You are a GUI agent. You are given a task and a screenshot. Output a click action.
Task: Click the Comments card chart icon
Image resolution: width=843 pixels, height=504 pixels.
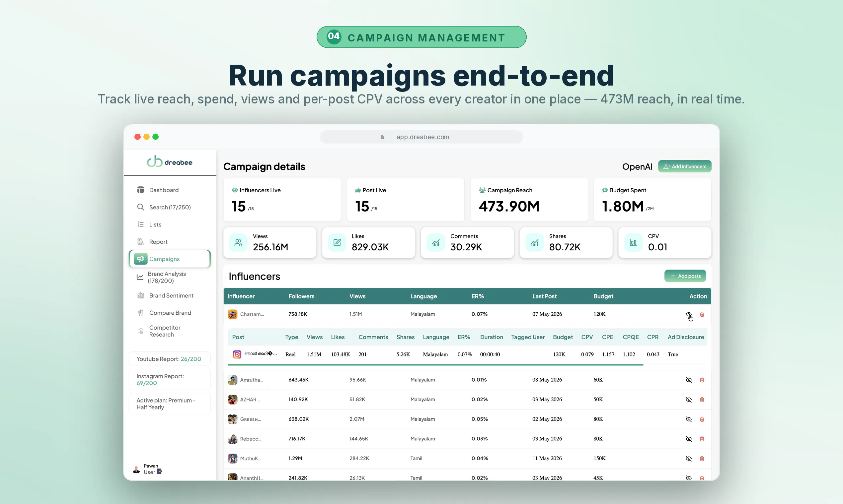click(x=436, y=242)
